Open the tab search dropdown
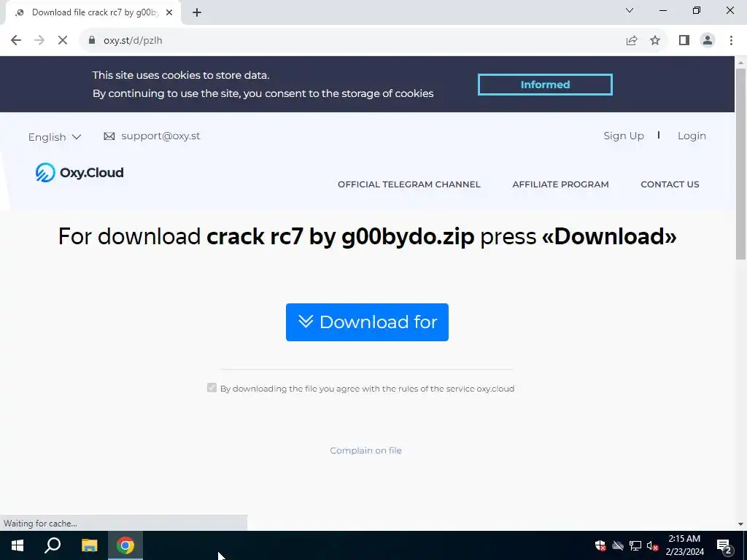 [x=630, y=10]
